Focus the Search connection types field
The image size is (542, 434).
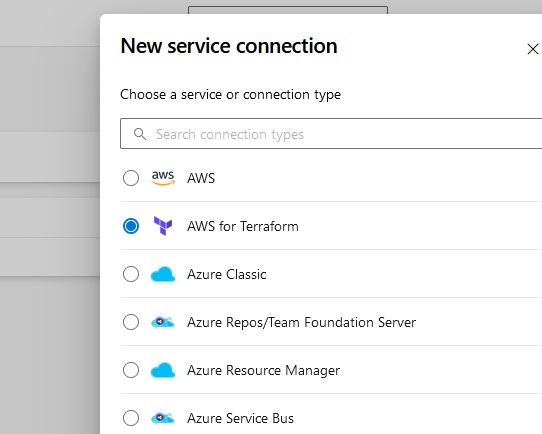coord(331,134)
